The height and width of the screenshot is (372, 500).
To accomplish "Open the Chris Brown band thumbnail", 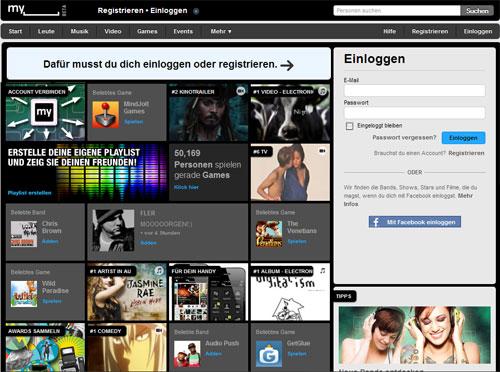I will click(24, 234).
